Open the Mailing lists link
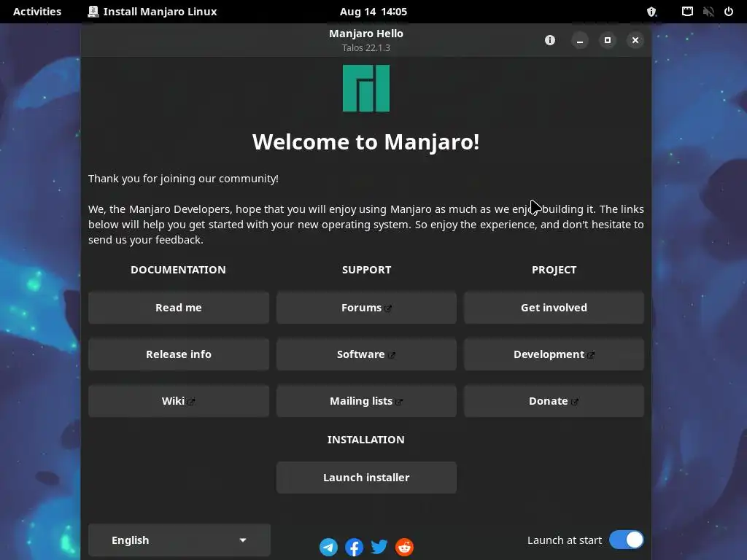 pos(366,401)
